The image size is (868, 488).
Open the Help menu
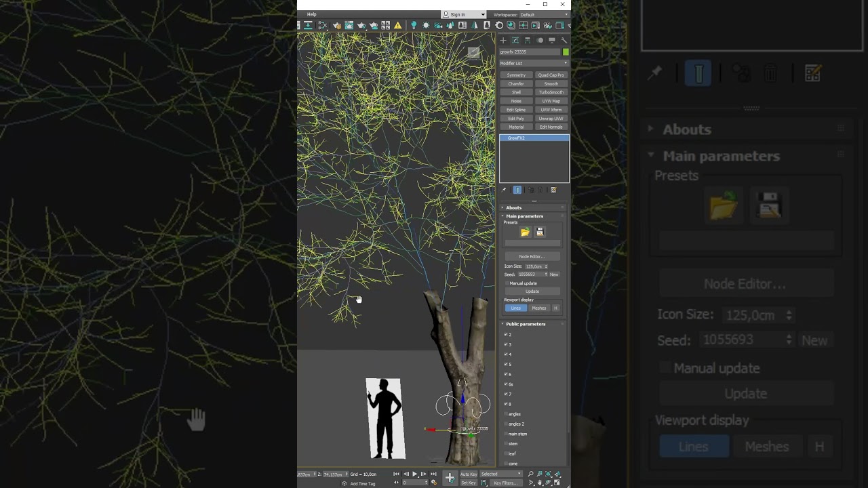(x=311, y=14)
